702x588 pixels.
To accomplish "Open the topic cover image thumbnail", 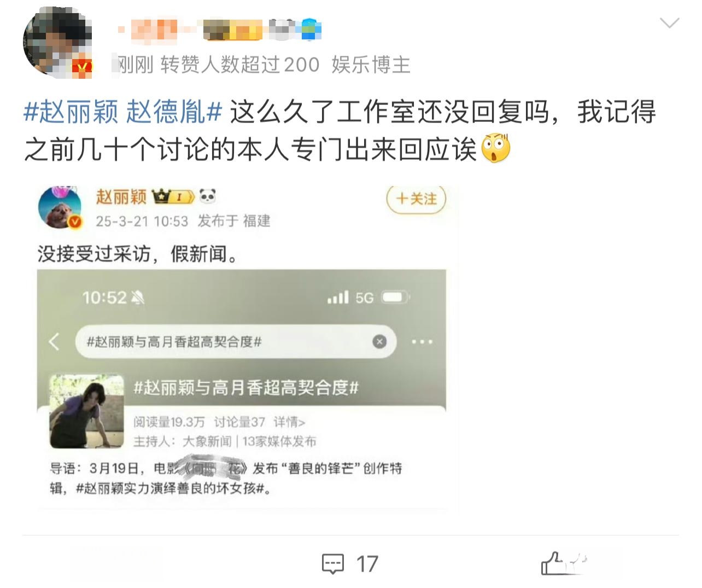I will point(87,411).
